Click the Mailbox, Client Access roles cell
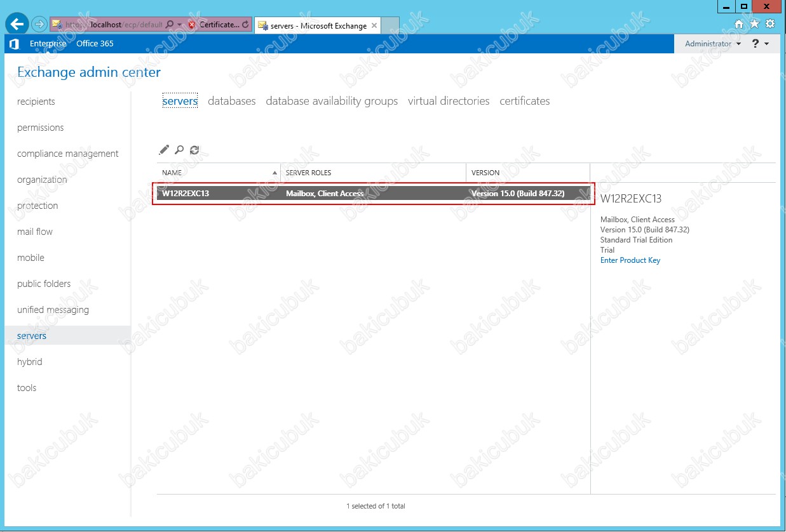Screen dimensions: 786x532 click(x=325, y=194)
